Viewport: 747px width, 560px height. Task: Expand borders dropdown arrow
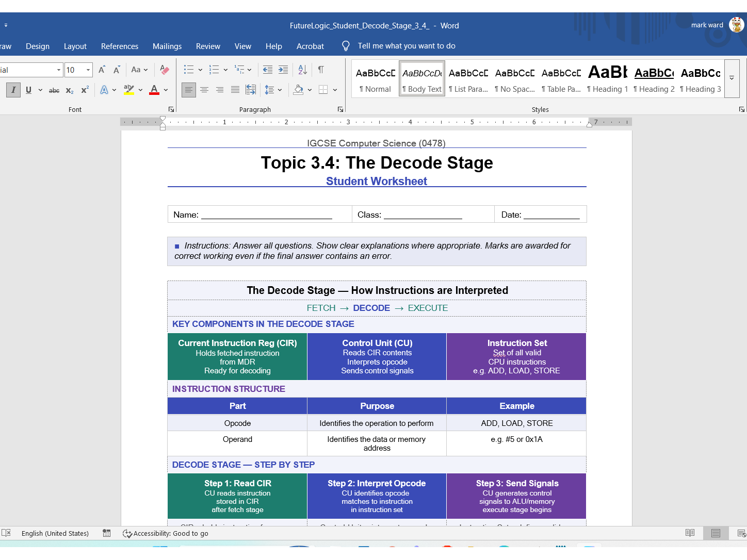point(335,90)
